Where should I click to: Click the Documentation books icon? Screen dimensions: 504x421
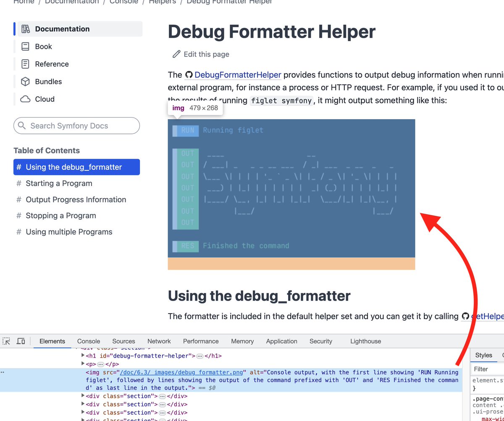point(26,29)
